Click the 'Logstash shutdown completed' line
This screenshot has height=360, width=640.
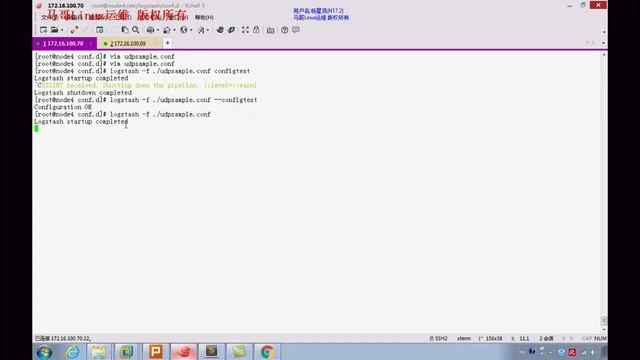point(83,93)
